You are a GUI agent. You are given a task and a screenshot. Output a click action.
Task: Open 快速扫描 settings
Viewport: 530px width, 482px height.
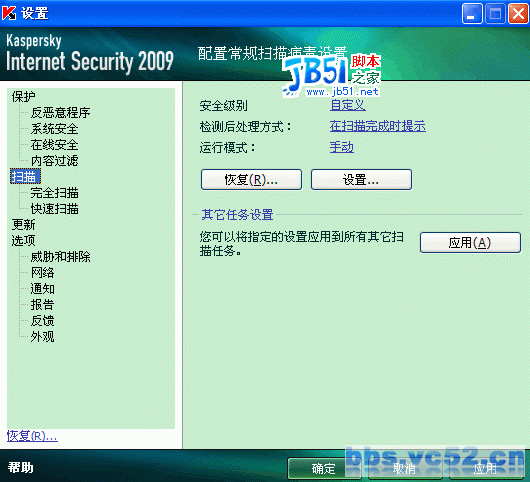(x=54, y=209)
